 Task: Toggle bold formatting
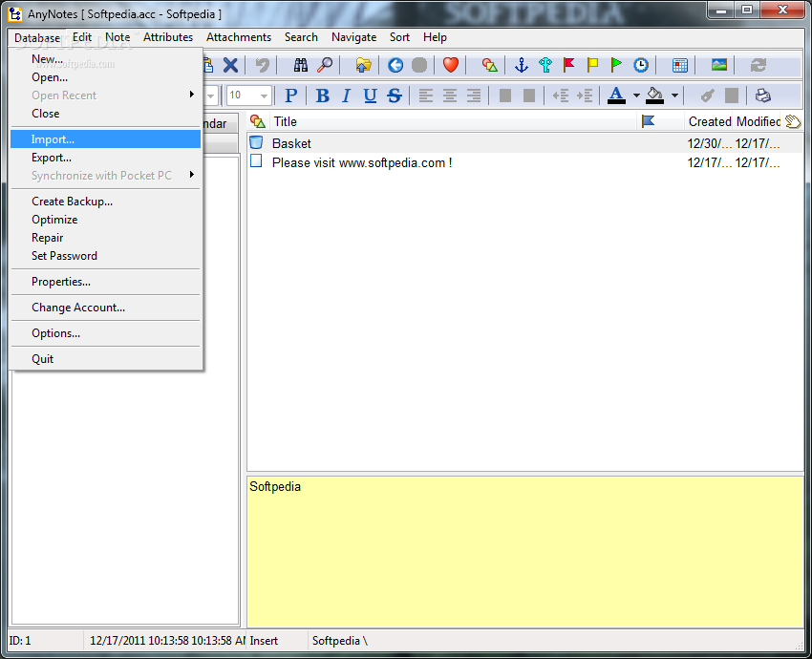pos(322,96)
